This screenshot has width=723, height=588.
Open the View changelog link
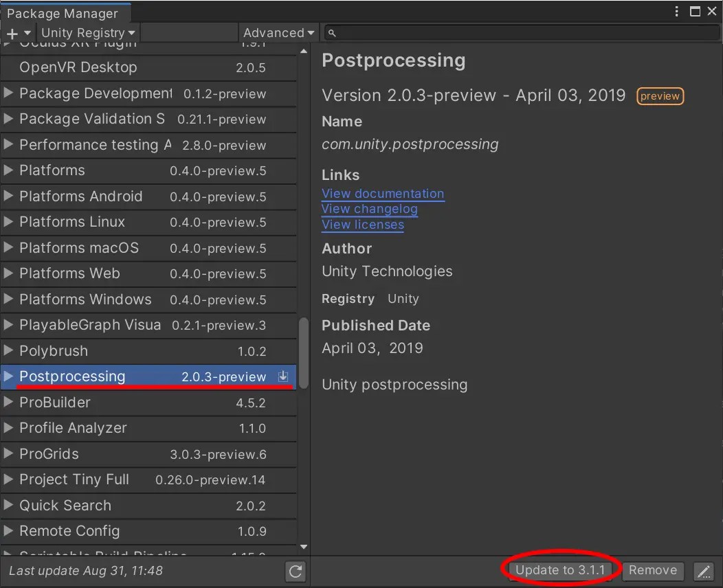coord(369,209)
